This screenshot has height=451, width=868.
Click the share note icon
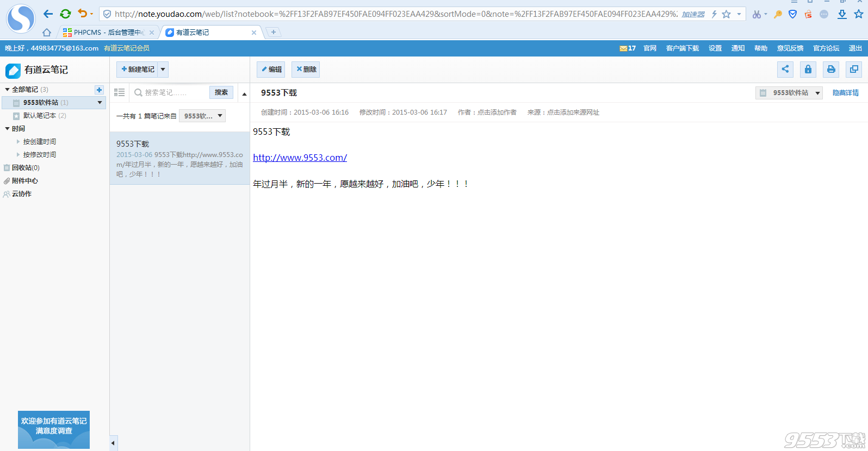[785, 69]
